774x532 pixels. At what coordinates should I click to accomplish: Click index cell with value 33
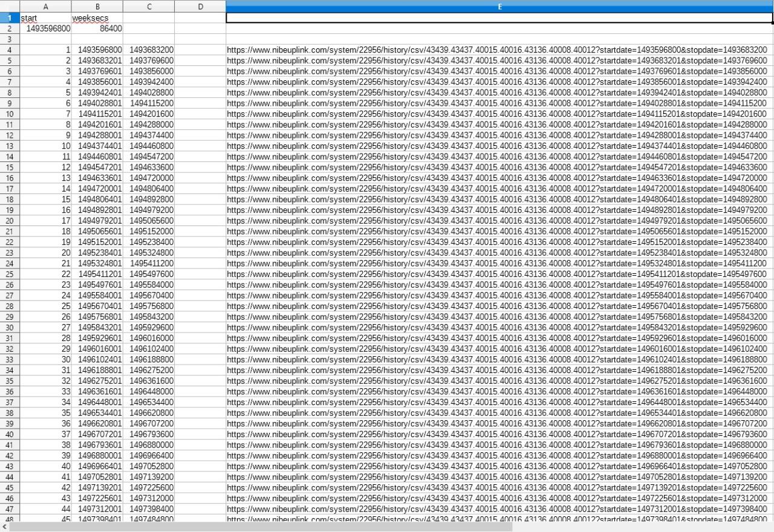(x=45, y=391)
